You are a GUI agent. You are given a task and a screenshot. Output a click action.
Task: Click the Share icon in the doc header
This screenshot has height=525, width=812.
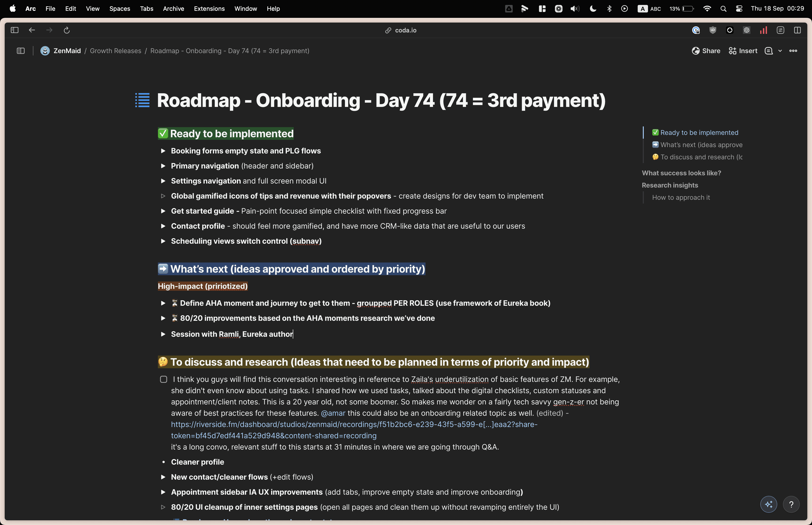[706, 51]
